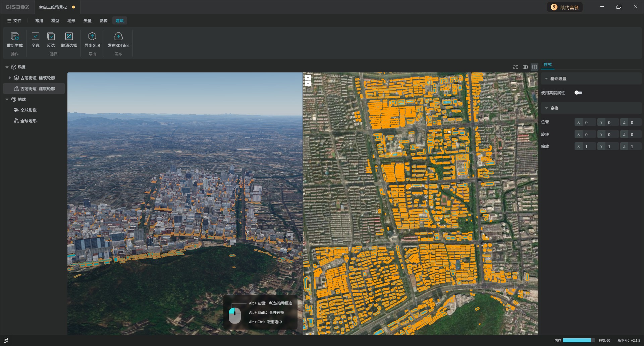
Task: Click the memory usage progress bar
Action: tap(578, 340)
